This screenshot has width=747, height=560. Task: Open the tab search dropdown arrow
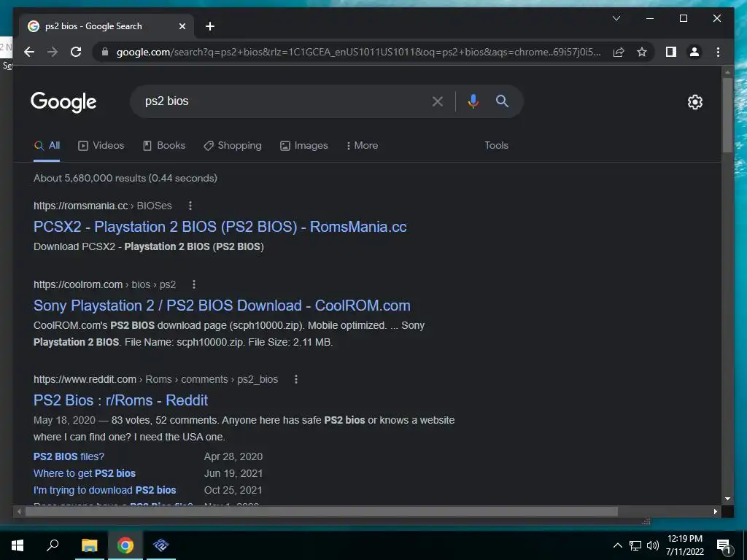[x=616, y=18]
